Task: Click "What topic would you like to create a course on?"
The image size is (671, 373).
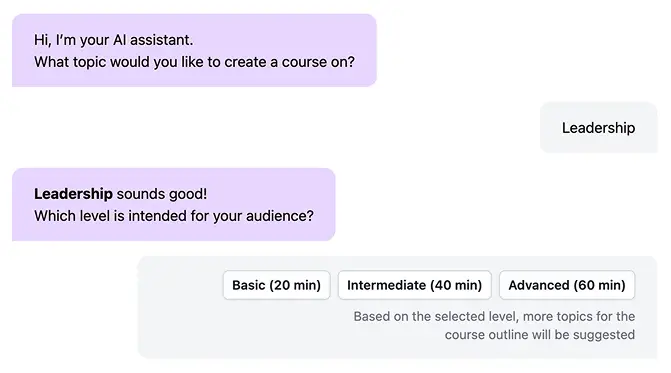Action: point(194,62)
